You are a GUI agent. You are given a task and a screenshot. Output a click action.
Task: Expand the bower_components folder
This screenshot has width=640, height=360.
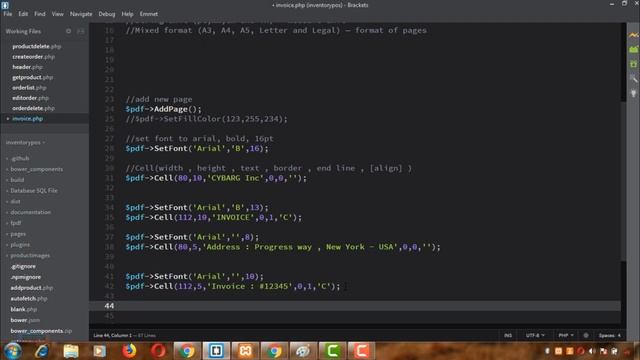tap(37, 169)
